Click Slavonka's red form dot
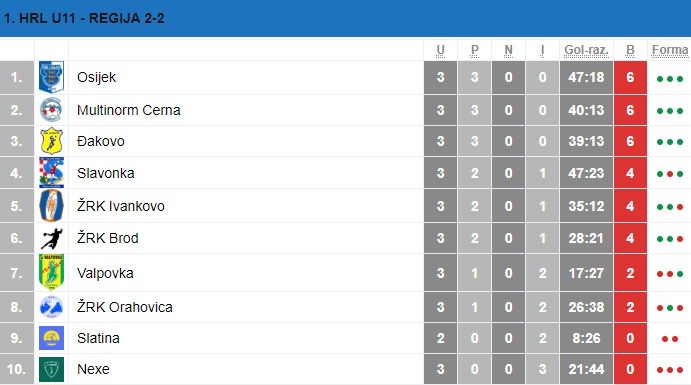 point(670,174)
